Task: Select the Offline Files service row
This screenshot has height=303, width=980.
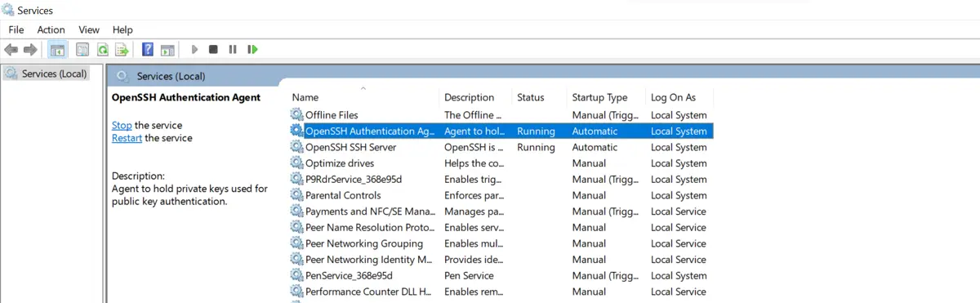Action: pos(501,115)
